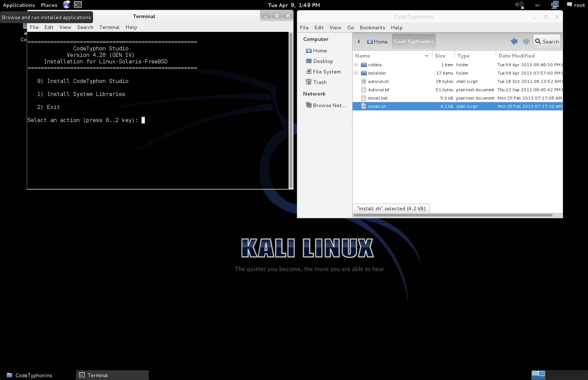Click the cddata folder icon
The image size is (588, 380).
click(x=364, y=65)
